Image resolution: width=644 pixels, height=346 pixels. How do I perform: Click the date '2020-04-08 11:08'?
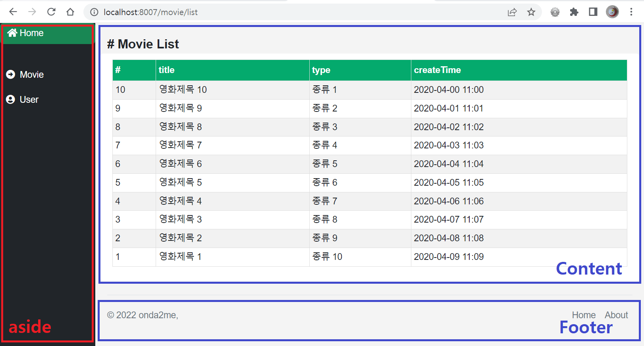click(x=449, y=238)
